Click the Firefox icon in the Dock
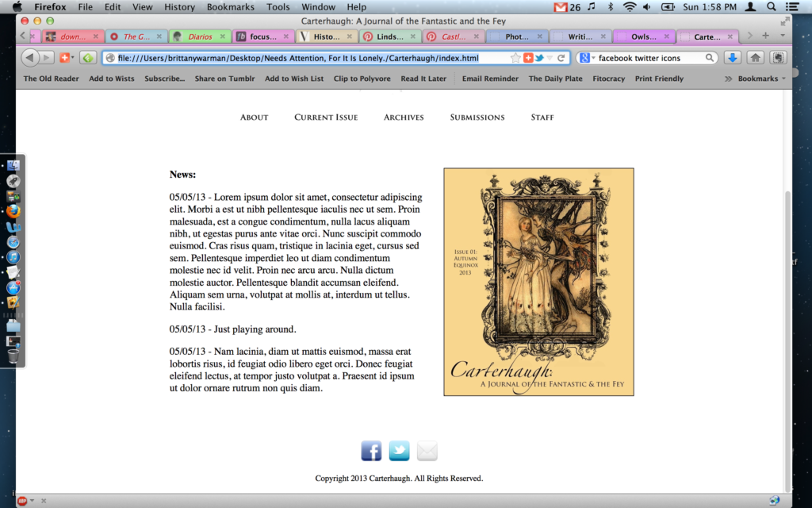 (13, 211)
